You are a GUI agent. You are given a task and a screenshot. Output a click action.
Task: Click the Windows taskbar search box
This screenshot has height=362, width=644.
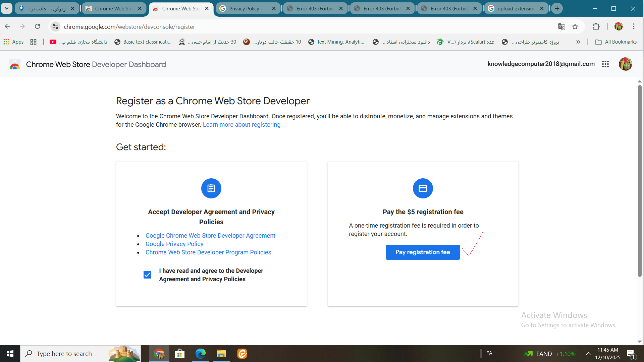(67, 354)
